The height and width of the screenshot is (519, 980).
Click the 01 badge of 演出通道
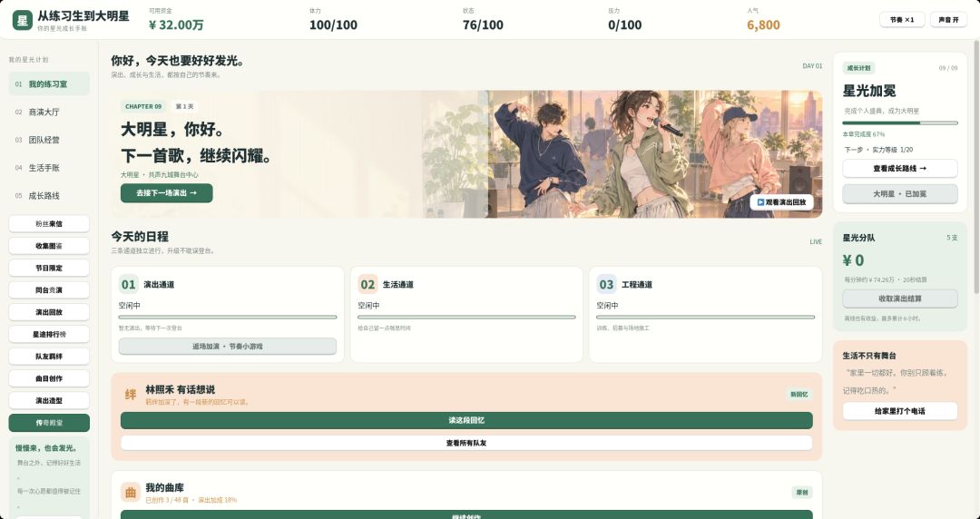(x=129, y=285)
